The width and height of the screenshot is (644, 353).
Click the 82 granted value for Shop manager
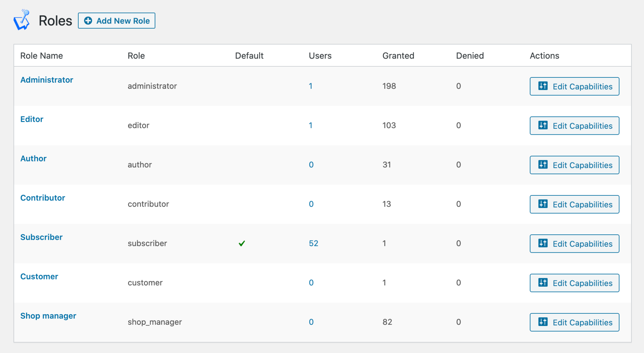pos(387,322)
